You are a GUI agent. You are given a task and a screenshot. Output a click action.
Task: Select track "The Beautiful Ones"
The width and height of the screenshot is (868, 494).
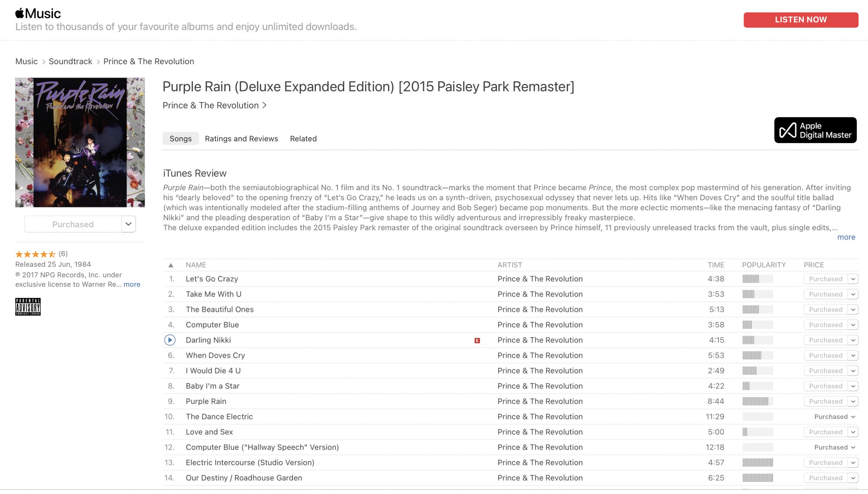point(220,310)
